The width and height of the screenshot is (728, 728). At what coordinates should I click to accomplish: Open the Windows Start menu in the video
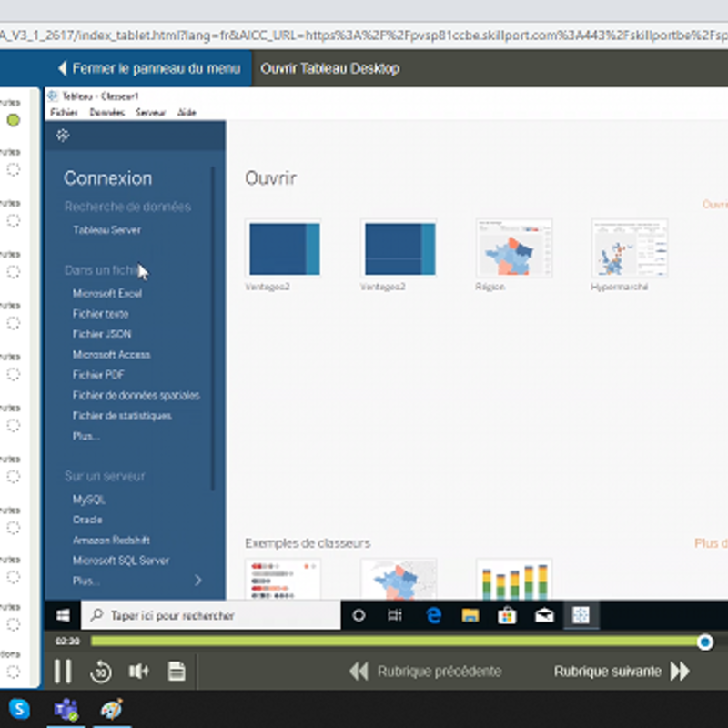pos(63,616)
